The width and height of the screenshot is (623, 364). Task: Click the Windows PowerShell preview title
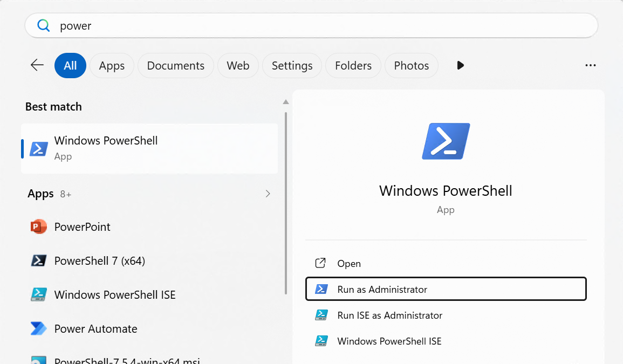coord(446,191)
